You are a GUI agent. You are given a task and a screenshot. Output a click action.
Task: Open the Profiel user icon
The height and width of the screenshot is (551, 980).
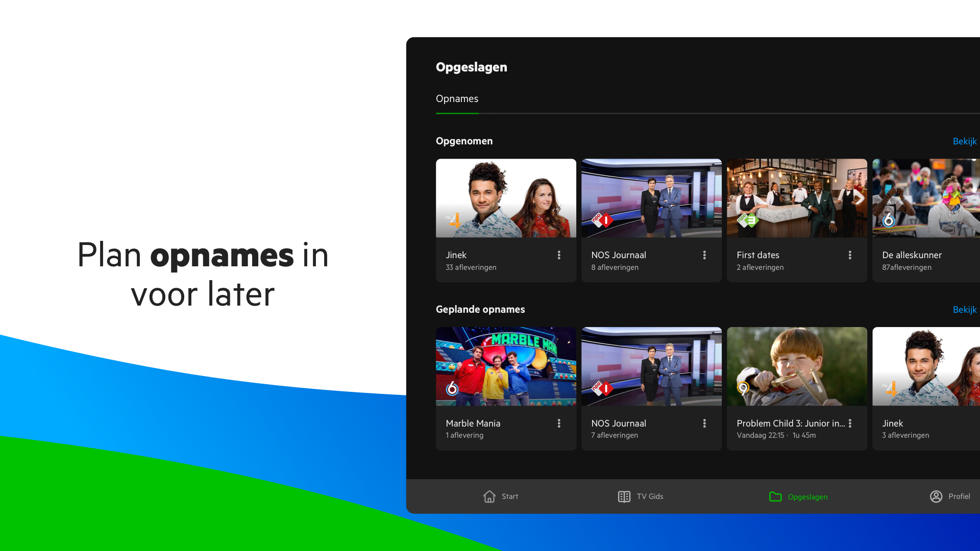click(936, 496)
